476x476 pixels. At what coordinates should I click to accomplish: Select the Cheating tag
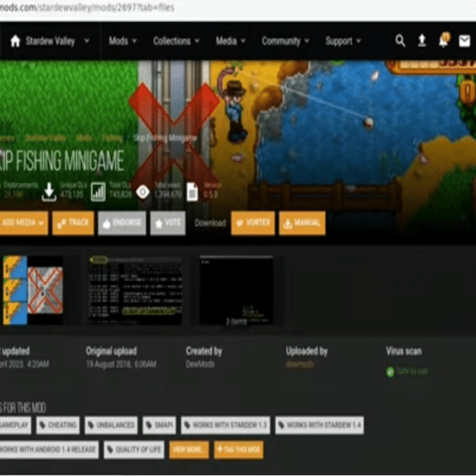click(x=58, y=425)
